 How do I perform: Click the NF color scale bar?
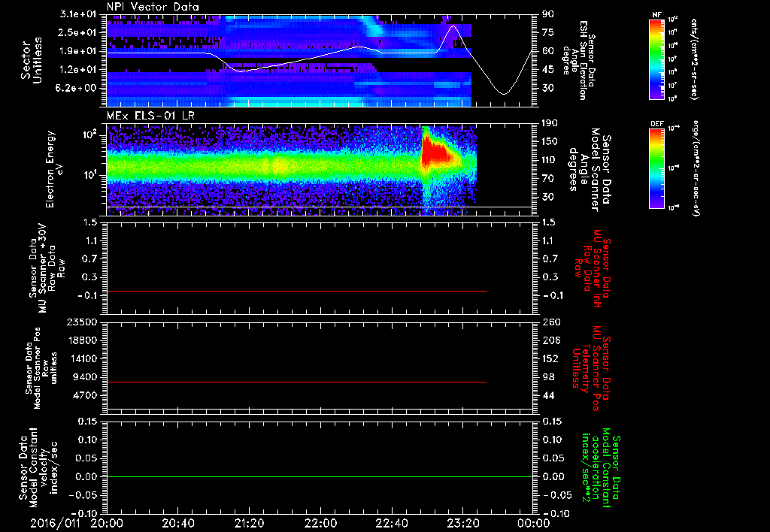[657, 59]
